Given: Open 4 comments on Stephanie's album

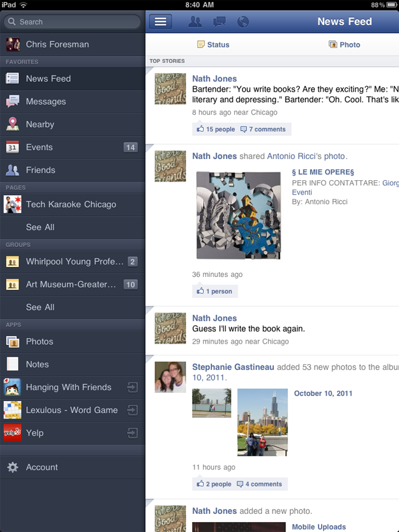Looking at the screenshot, I should pos(259,484).
